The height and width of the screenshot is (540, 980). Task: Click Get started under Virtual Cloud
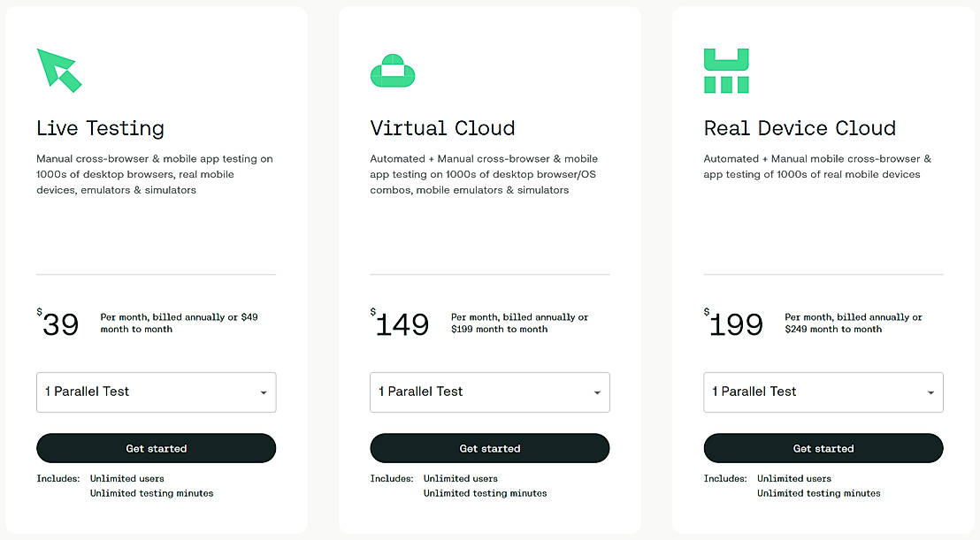[490, 448]
